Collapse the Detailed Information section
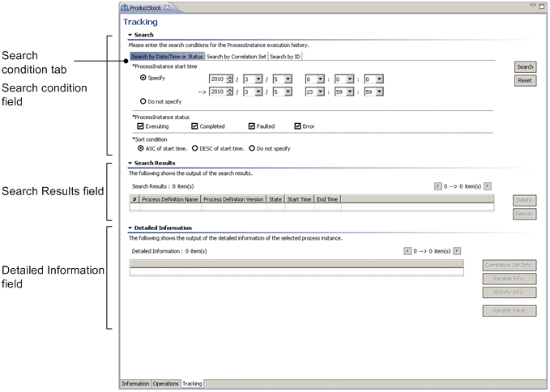The image size is (550, 392). tap(130, 228)
